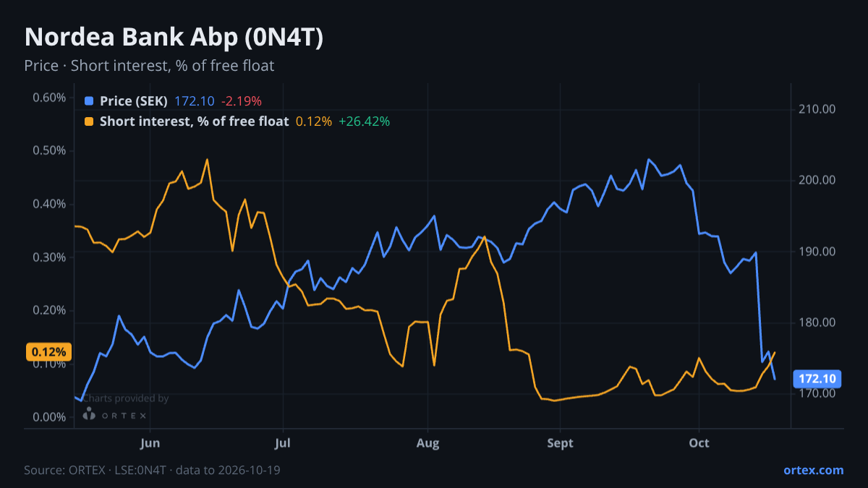Screen dimensions: 868x488
Task: Click the Sept label on the x-axis
Action: (560, 442)
